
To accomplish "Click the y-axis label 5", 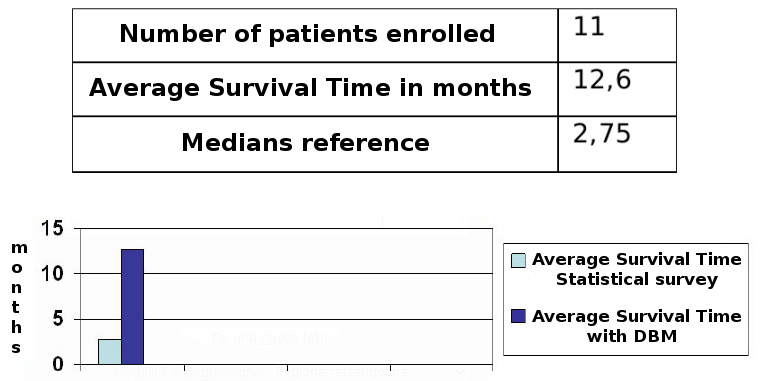I will coord(58,319).
